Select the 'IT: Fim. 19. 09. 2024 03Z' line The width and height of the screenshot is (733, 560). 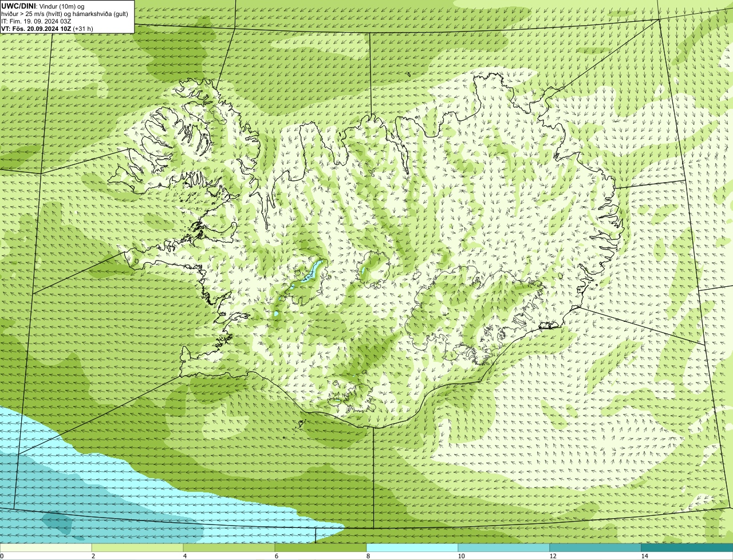click(36, 21)
